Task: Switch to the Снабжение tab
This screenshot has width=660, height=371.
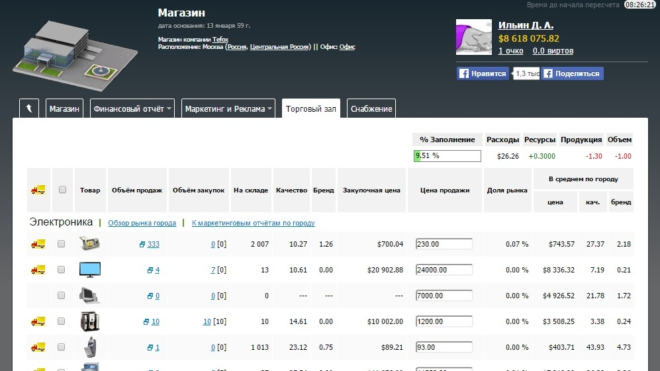Action: tap(371, 109)
